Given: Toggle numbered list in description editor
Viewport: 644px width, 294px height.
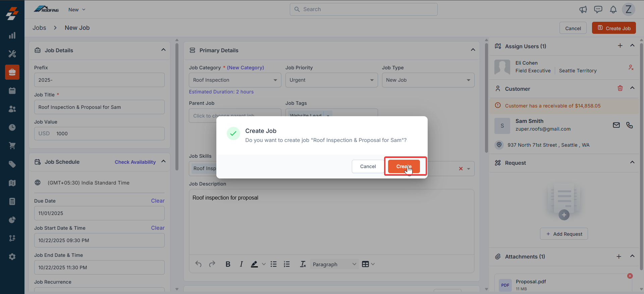Looking at the screenshot, I should (287, 264).
